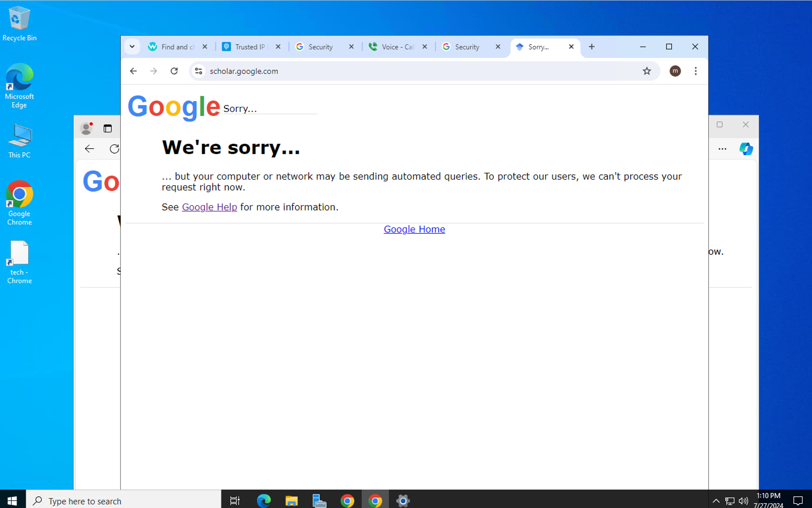Screen dimensions: 812x508
Task: Open Task View on the taskbar
Action: [x=235, y=500]
